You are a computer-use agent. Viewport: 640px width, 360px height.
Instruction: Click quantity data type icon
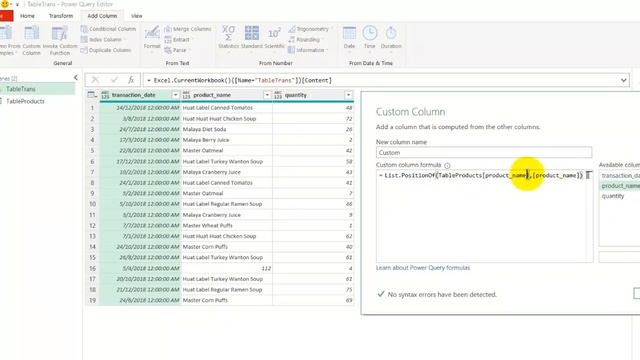[278, 95]
